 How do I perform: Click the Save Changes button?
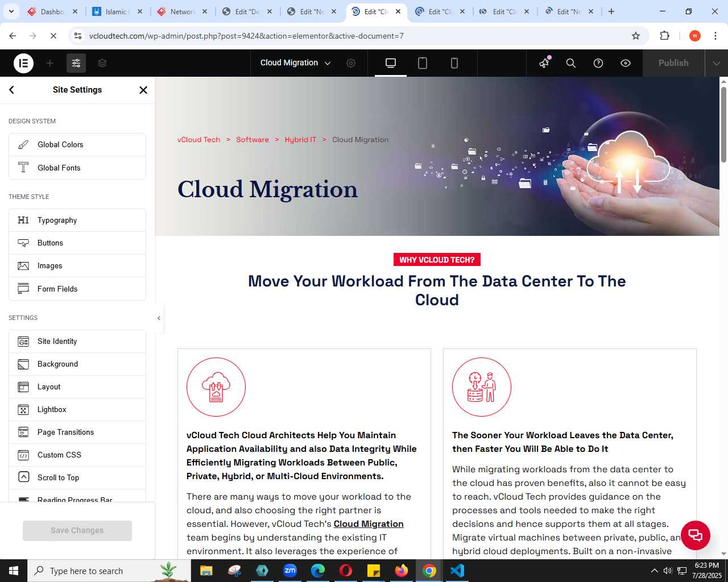tap(77, 530)
